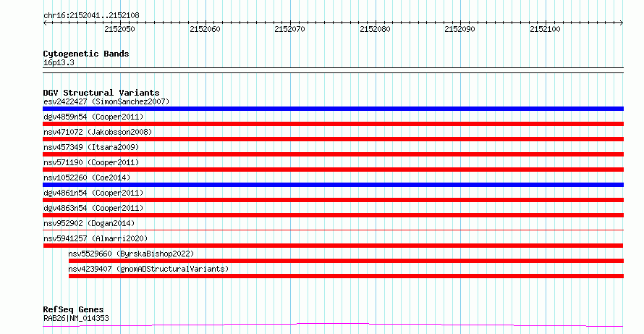Click the cytogenetic band 16p13.3 bar

(333, 70)
